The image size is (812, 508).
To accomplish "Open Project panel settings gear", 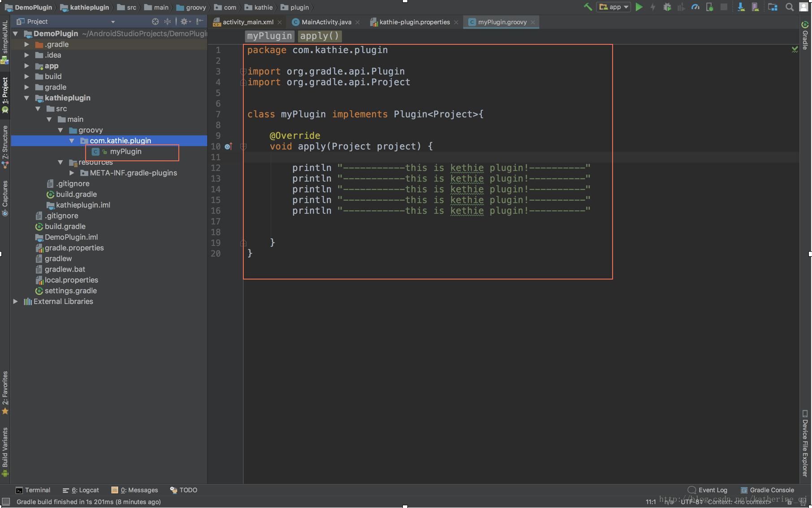I will (x=185, y=22).
